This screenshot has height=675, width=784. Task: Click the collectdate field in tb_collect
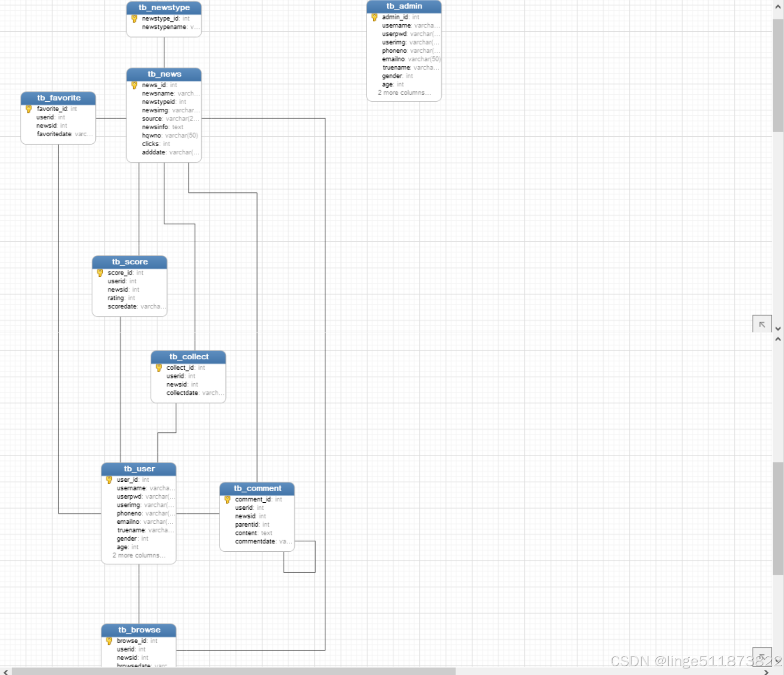click(182, 393)
